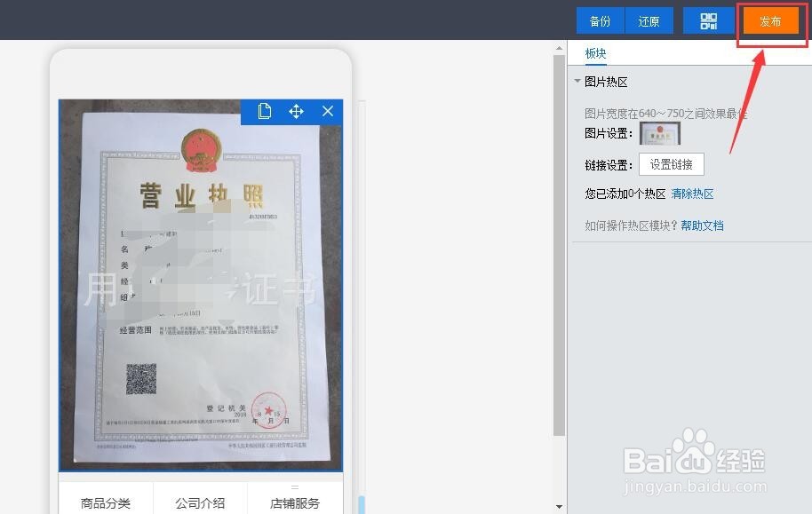The image size is (812, 514).
Task: Open the QR code preview icon
Action: (x=707, y=20)
